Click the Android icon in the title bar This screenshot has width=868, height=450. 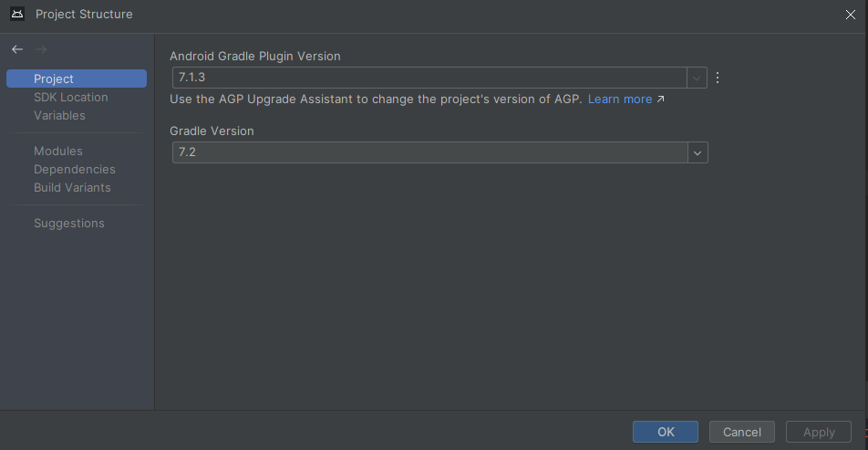(x=17, y=14)
